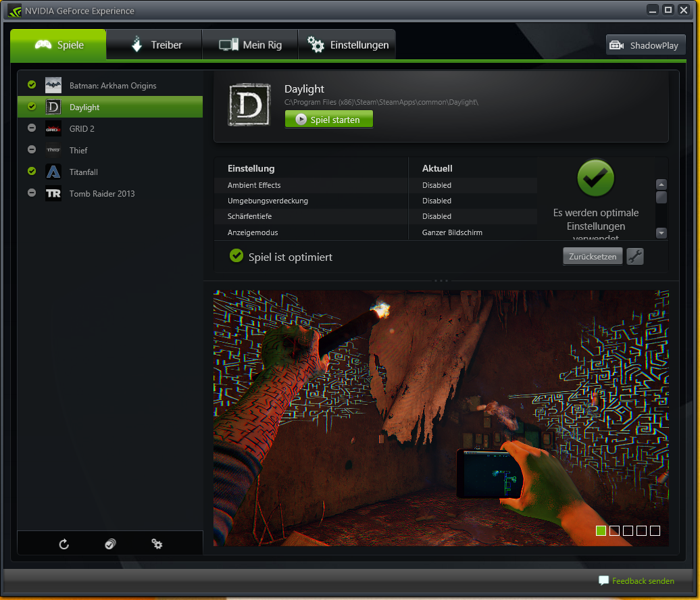This screenshot has height=600, width=700.
Task: Click Thief not-optimized status icon
Action: click(x=32, y=149)
